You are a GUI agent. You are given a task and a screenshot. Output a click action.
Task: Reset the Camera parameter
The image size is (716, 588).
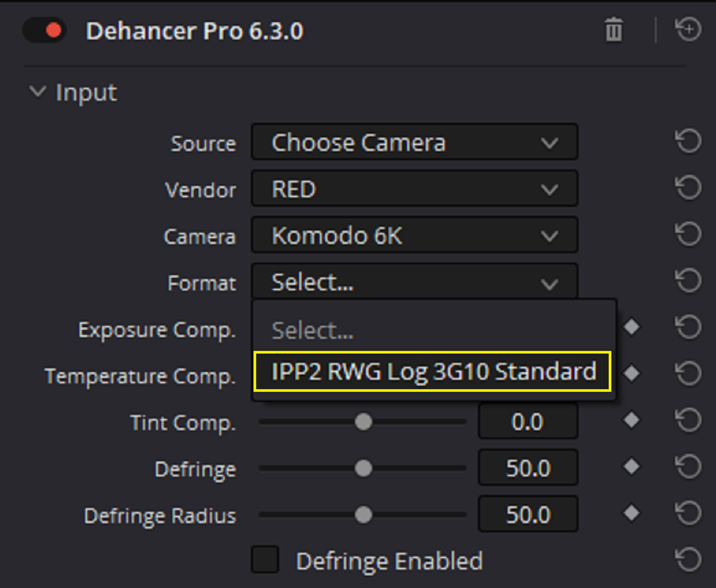coord(688,234)
